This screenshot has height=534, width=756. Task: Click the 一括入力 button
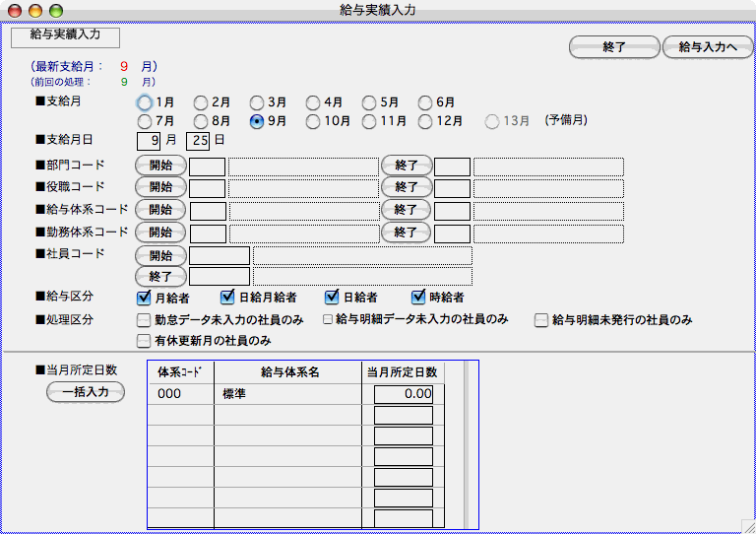tap(86, 393)
